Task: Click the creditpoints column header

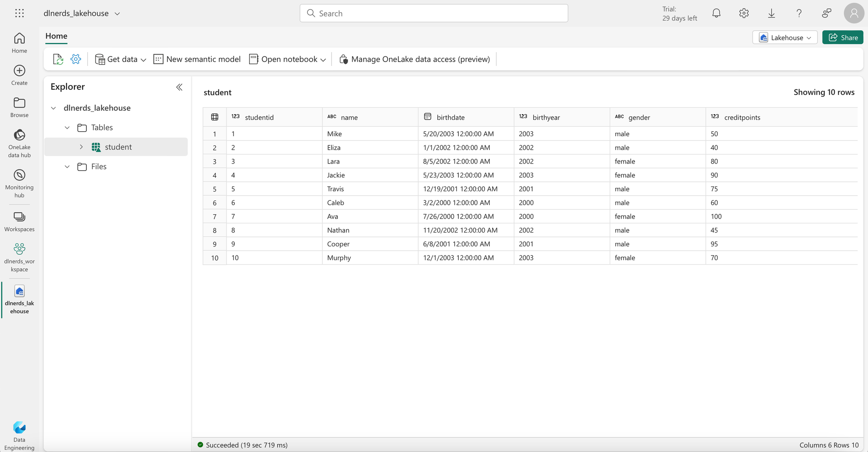Action: (782, 117)
